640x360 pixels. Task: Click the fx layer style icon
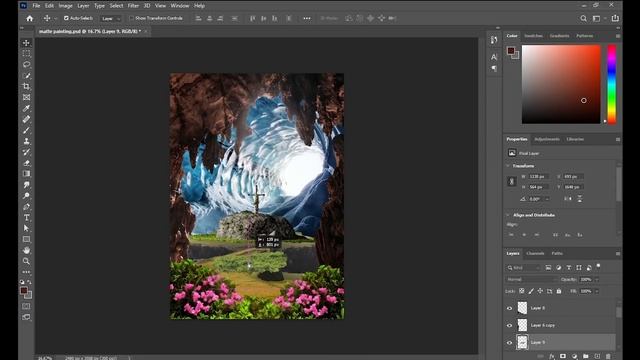552,356
